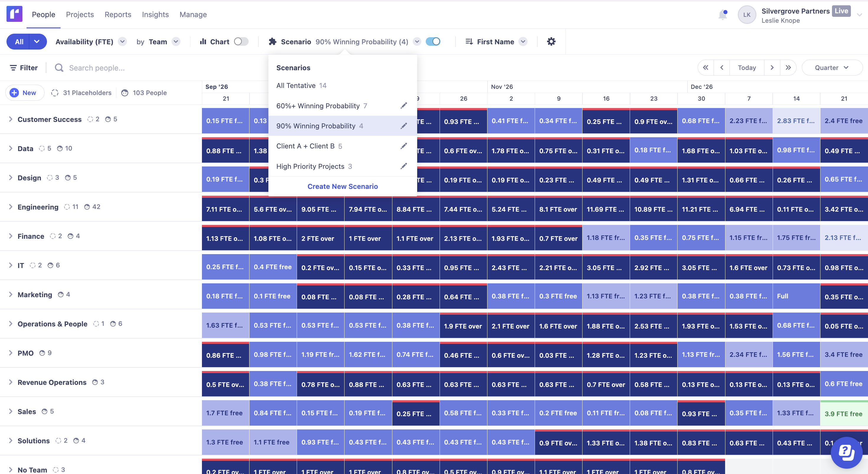Edit the High Priority Projects scenario

[403, 166]
